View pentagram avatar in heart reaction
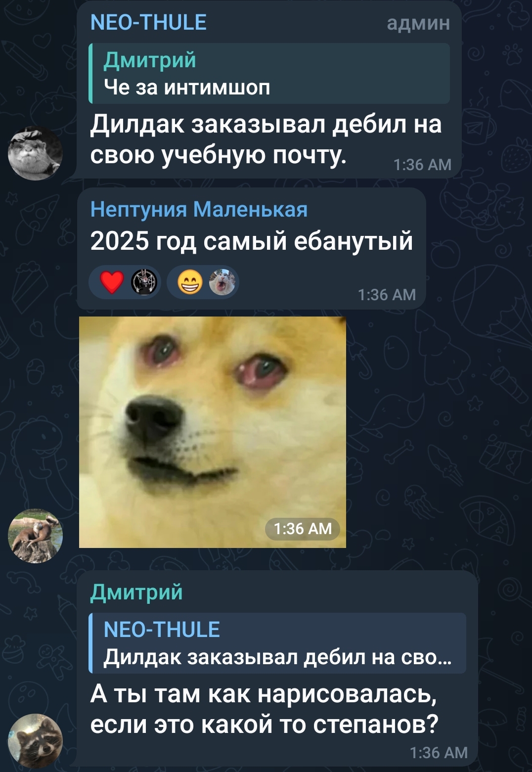 pos(144,283)
